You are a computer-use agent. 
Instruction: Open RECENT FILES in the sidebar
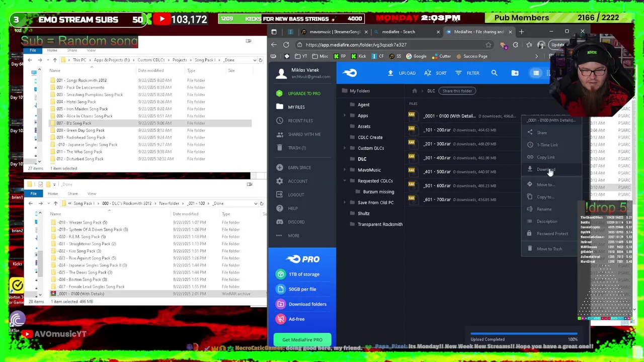(x=295, y=121)
